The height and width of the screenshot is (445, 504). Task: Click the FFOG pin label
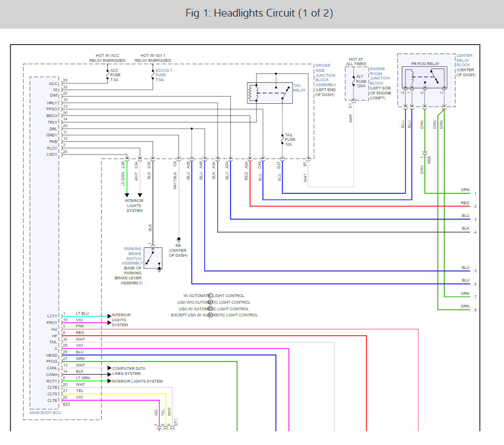pos(52,362)
